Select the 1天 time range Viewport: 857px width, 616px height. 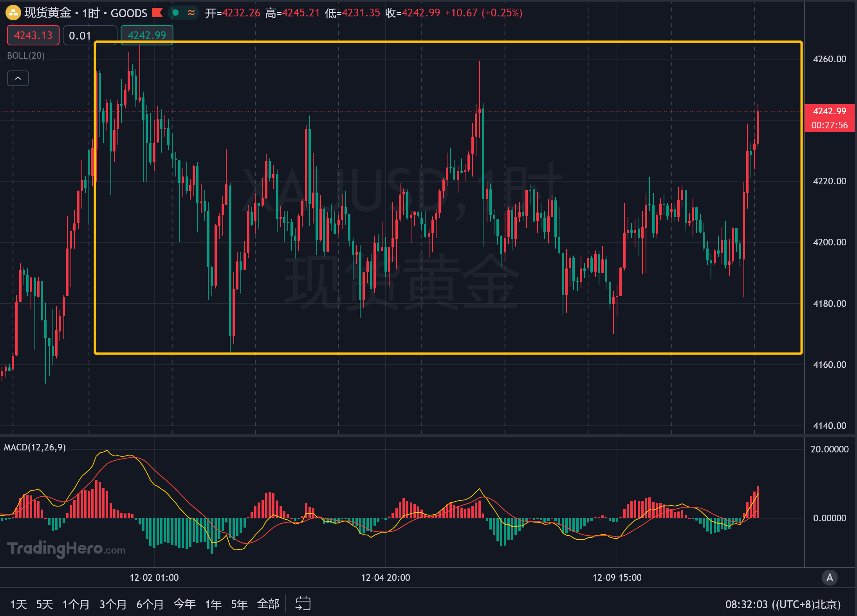click(18, 604)
